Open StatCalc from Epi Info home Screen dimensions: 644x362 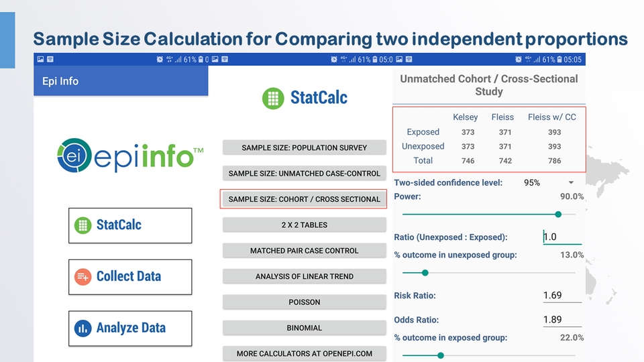tap(130, 225)
